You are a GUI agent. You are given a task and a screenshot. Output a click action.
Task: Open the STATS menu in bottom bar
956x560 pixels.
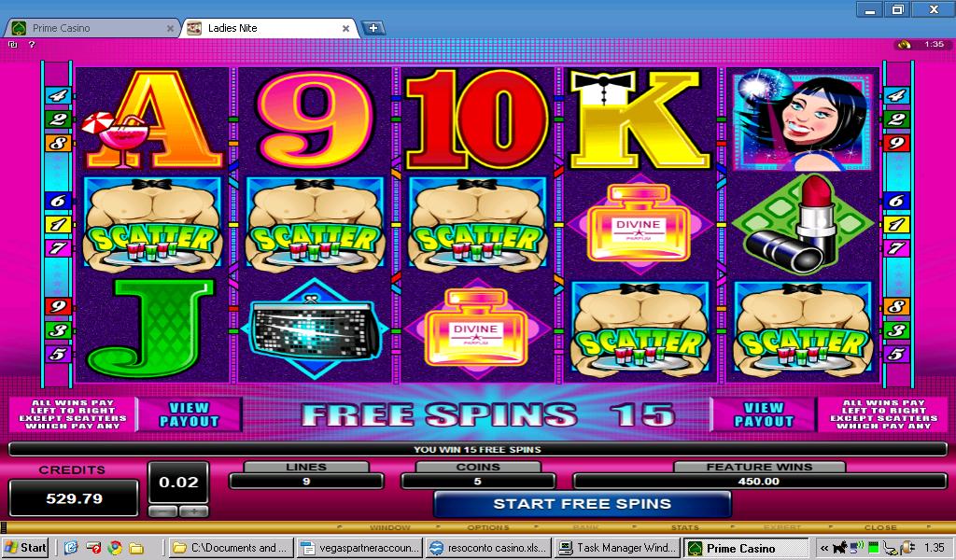(684, 527)
